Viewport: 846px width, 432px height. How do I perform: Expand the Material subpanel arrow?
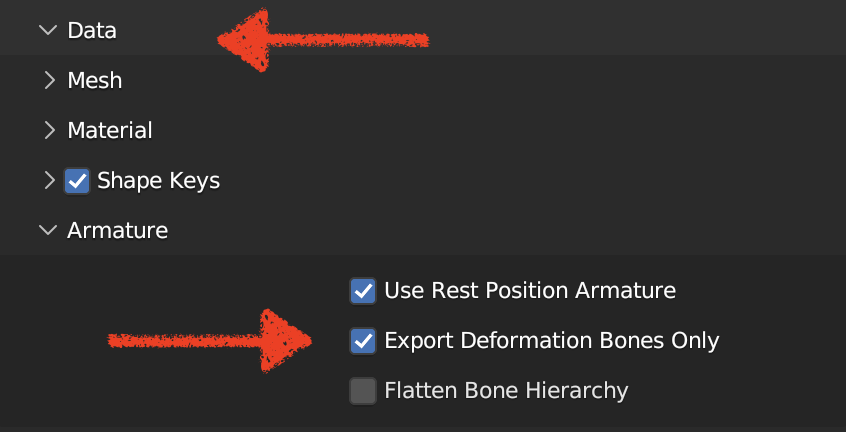(x=50, y=130)
